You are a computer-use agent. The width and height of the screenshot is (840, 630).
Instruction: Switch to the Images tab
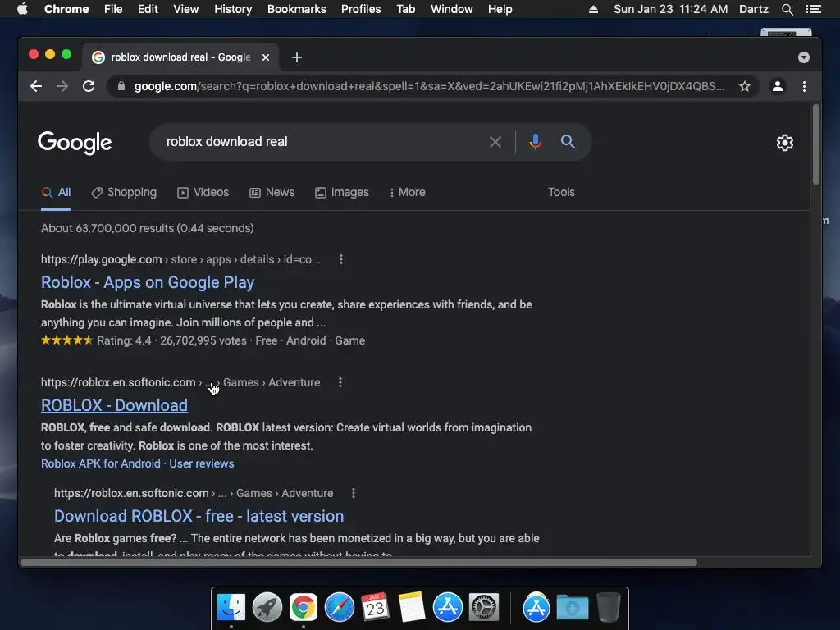click(342, 192)
